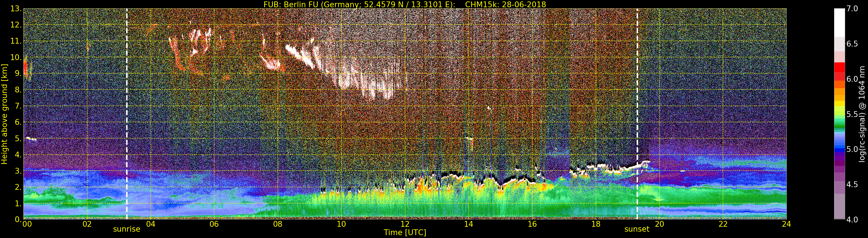The width and height of the screenshot is (868, 238).
Task: Click the "6.5" colorbar tick label
Action: [x=852, y=44]
